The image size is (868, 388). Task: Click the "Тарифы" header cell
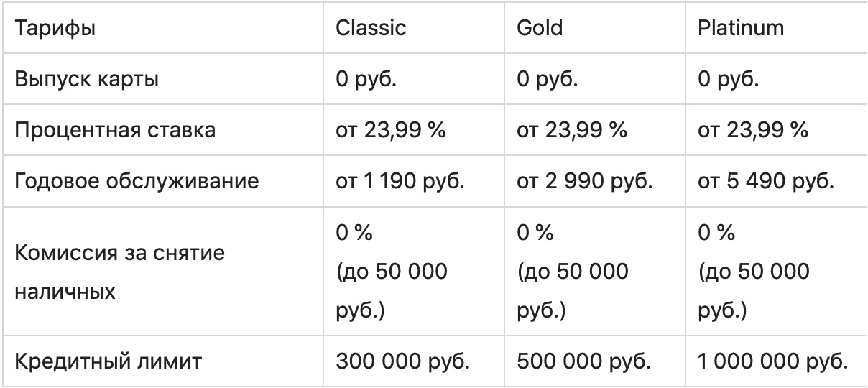[56, 28]
